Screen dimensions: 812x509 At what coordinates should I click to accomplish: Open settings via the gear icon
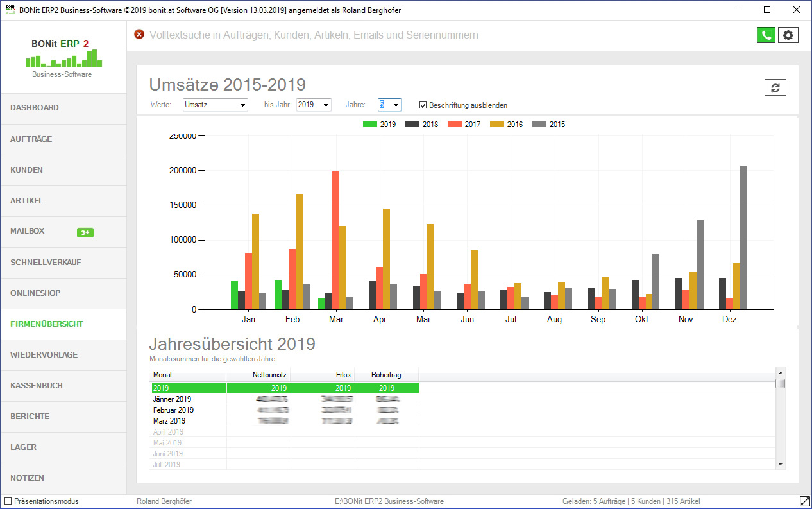[x=788, y=35]
